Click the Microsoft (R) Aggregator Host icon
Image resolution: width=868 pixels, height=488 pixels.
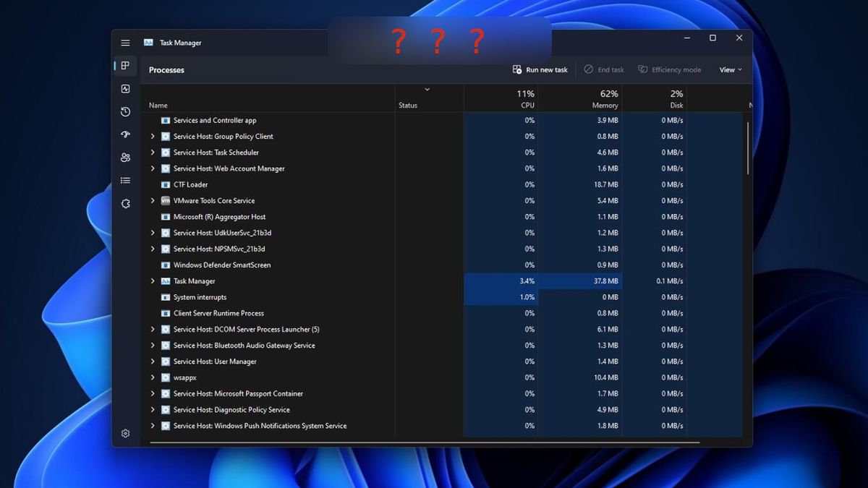pyautogui.click(x=166, y=217)
